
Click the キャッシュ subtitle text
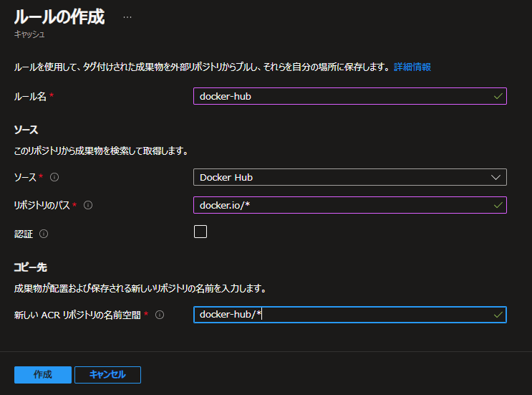[29, 34]
